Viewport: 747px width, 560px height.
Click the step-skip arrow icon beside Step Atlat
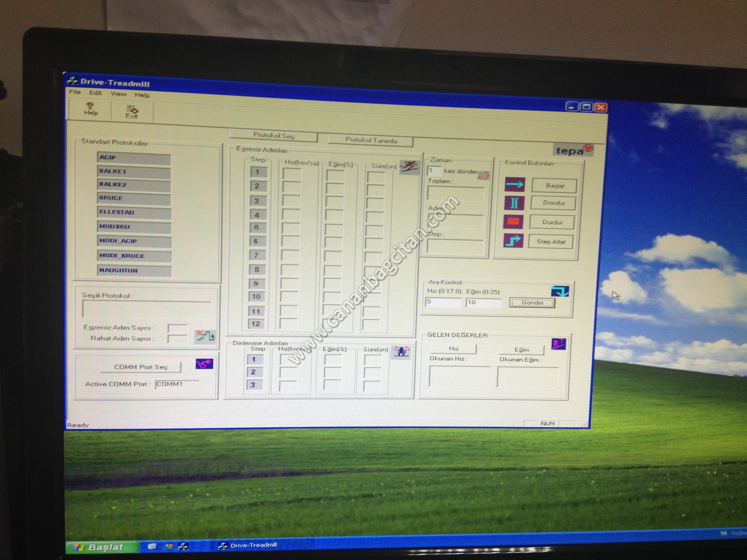tap(513, 241)
